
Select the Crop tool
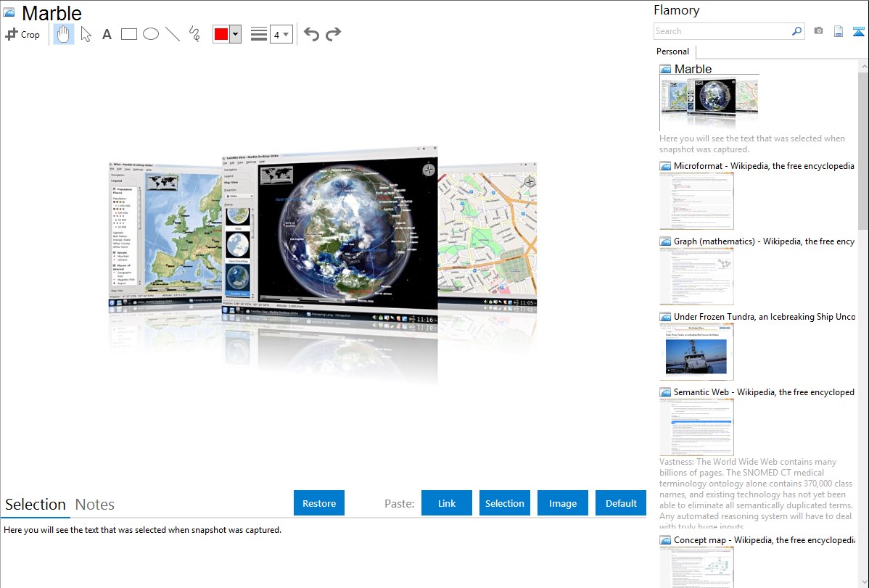tap(22, 34)
